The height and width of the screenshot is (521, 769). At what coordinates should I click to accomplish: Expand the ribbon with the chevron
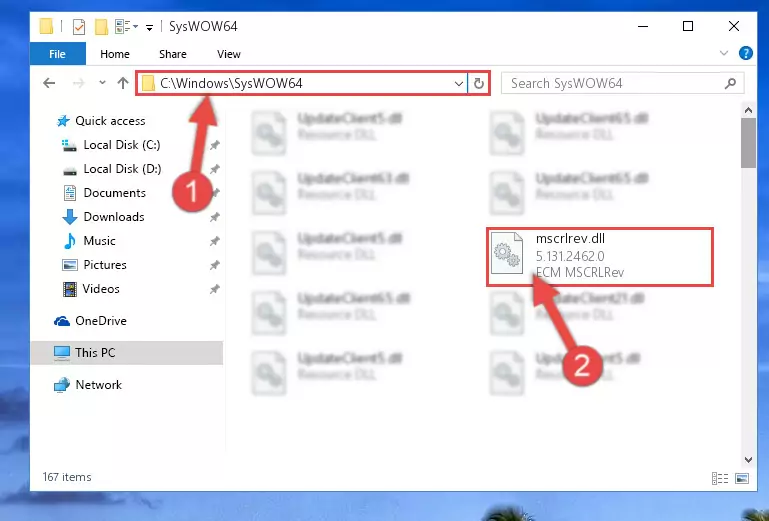pyautogui.click(x=724, y=53)
